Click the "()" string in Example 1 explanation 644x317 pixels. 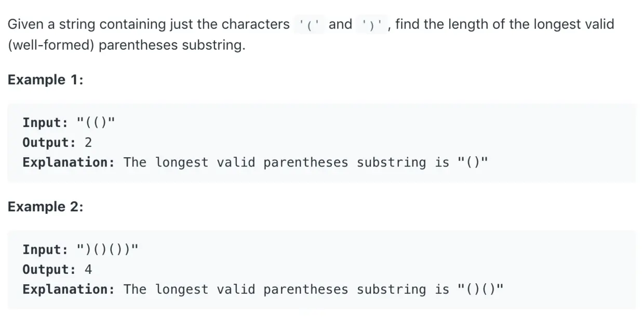coord(473,162)
